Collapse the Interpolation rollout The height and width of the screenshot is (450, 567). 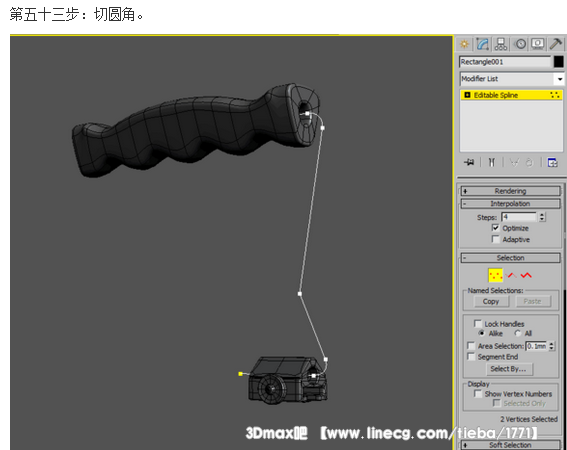510,204
